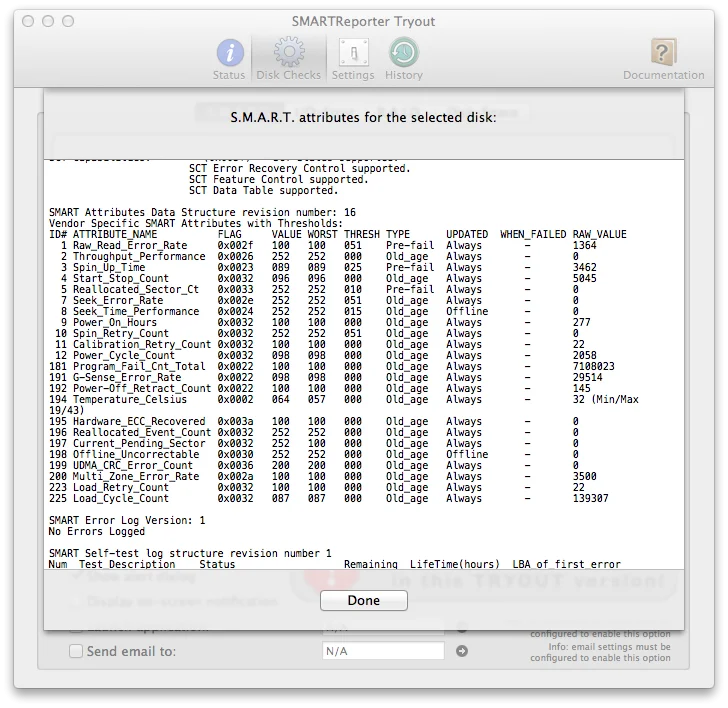
Task: Click the Reallocated_Sector_Ct attribute
Action: 136,289
